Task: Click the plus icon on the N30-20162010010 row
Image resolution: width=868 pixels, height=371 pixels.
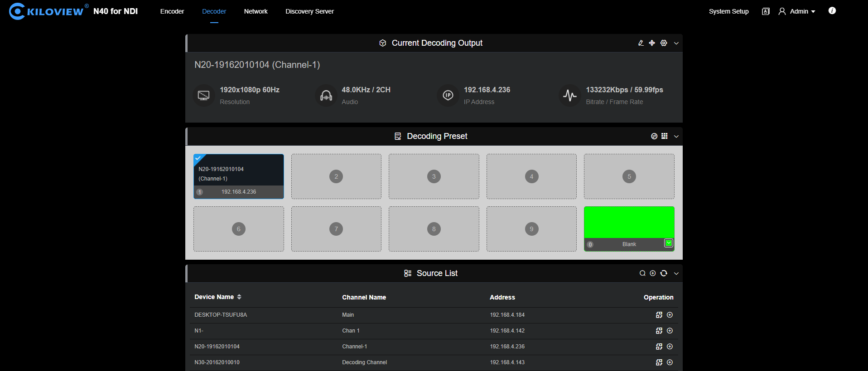Action: click(x=670, y=362)
